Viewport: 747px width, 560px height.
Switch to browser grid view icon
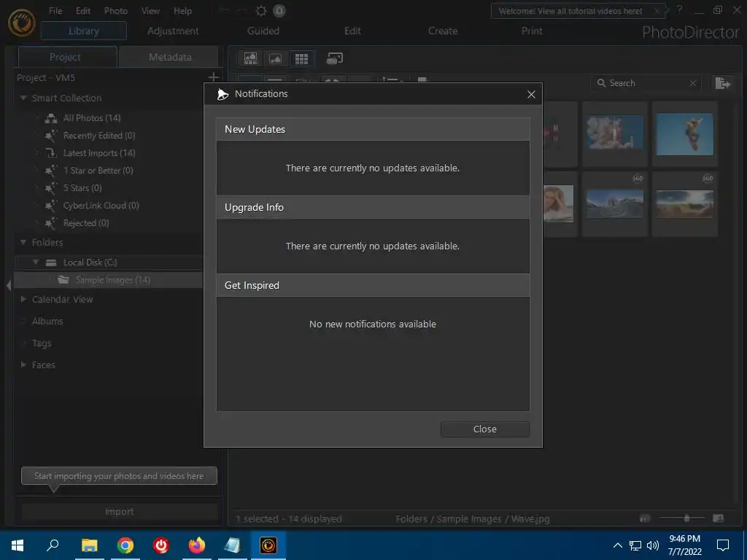tap(301, 58)
